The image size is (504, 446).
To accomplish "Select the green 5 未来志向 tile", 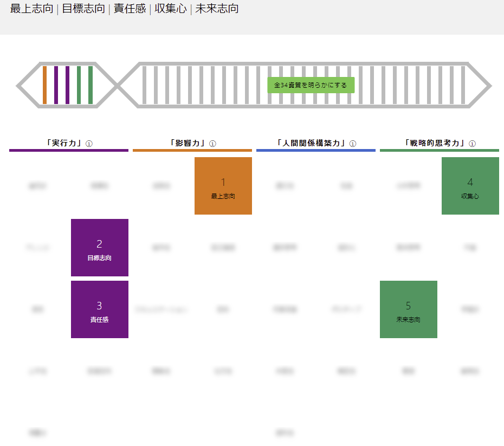I will (409, 309).
